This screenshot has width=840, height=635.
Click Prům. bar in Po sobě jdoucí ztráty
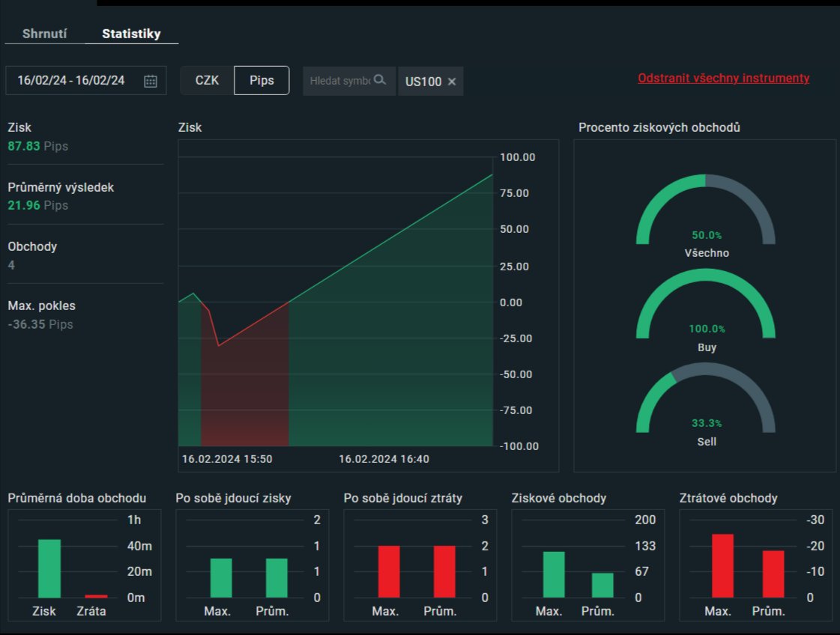(x=444, y=571)
